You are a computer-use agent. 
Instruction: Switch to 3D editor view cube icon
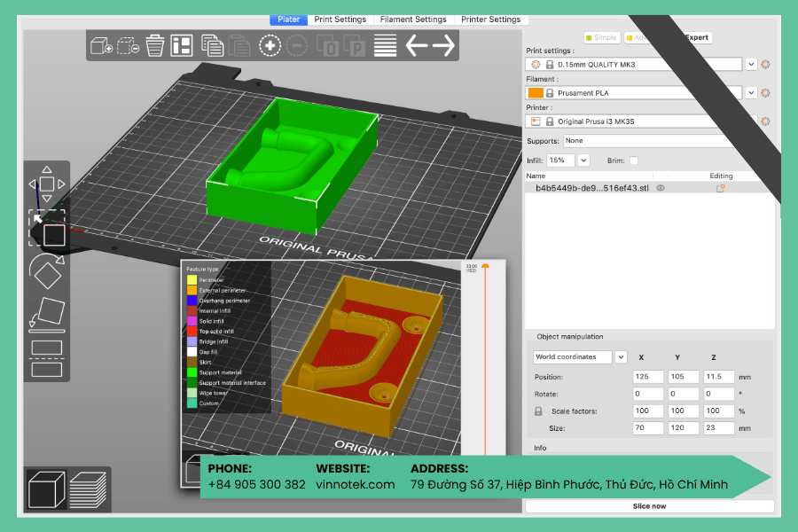pos(46,489)
